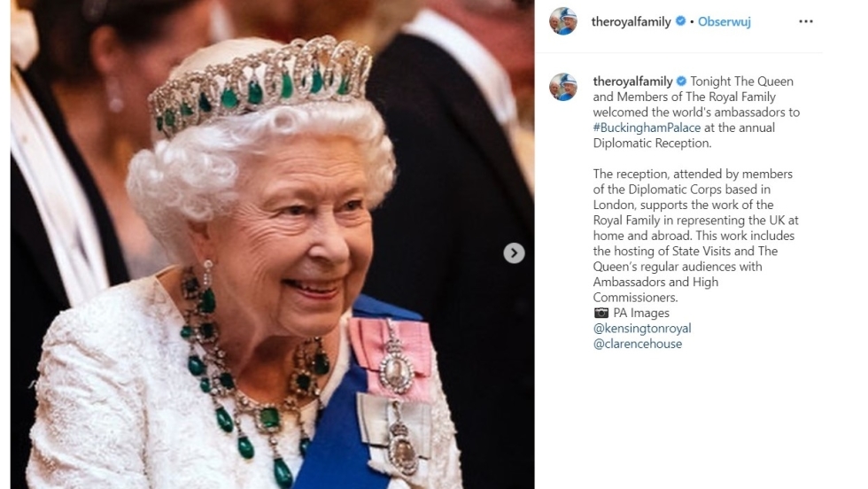The width and height of the screenshot is (868, 489).
Task: Click the theroyalfamily username in the caption
Action: point(632,81)
